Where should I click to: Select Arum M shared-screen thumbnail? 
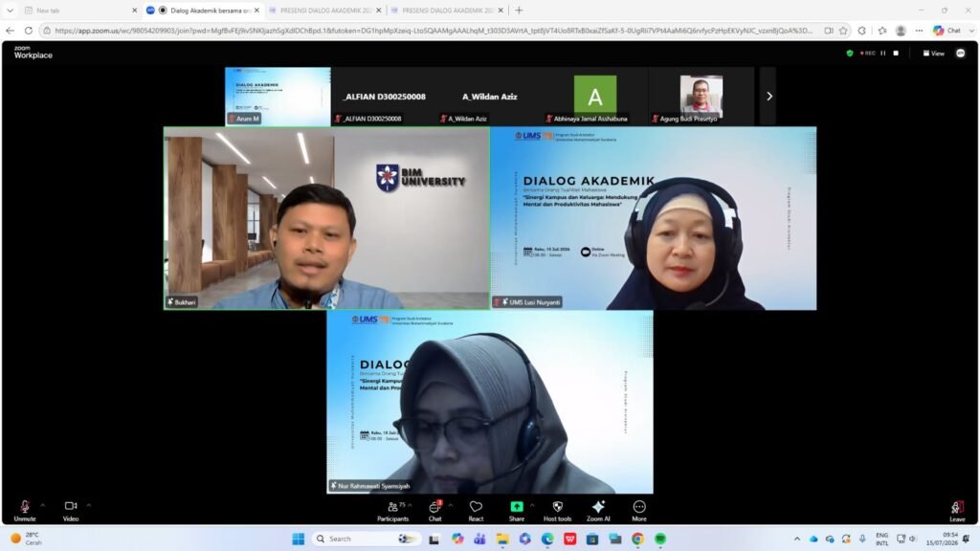[x=278, y=97]
